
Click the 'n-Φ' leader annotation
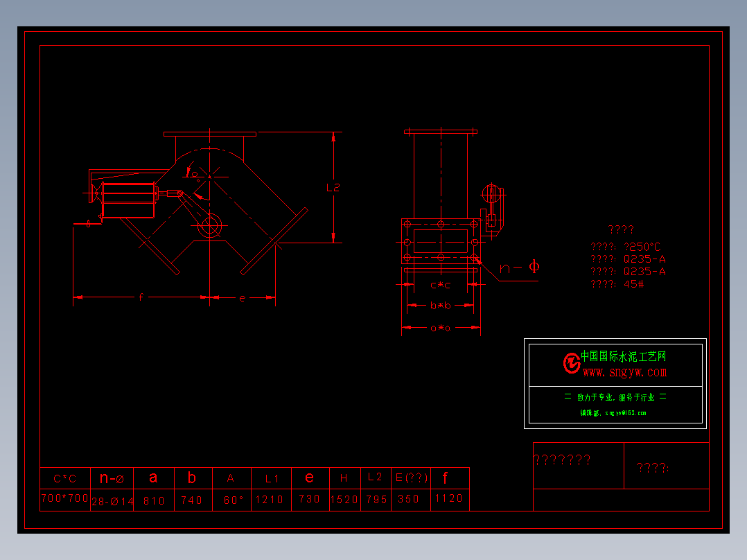coord(519,267)
